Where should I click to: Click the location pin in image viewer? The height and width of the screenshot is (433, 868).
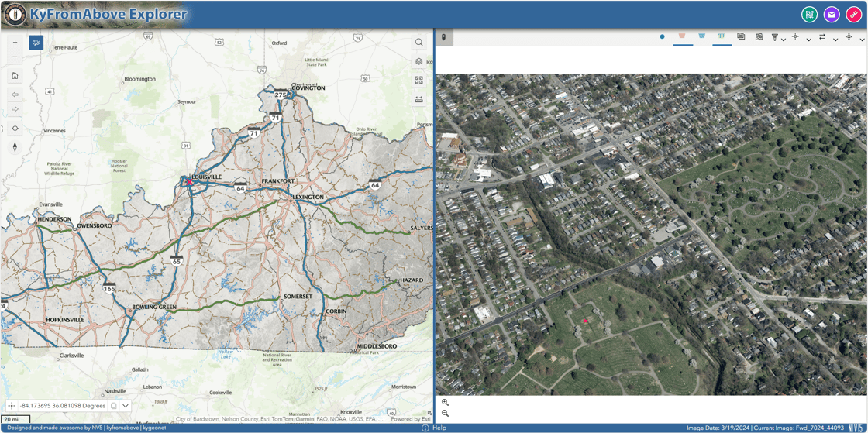click(x=444, y=38)
